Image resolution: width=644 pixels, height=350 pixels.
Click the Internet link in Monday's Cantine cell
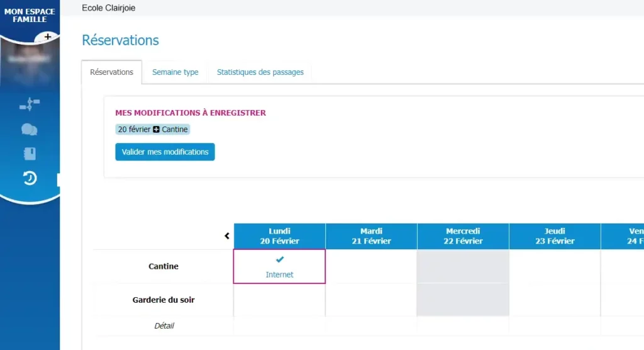[279, 274]
